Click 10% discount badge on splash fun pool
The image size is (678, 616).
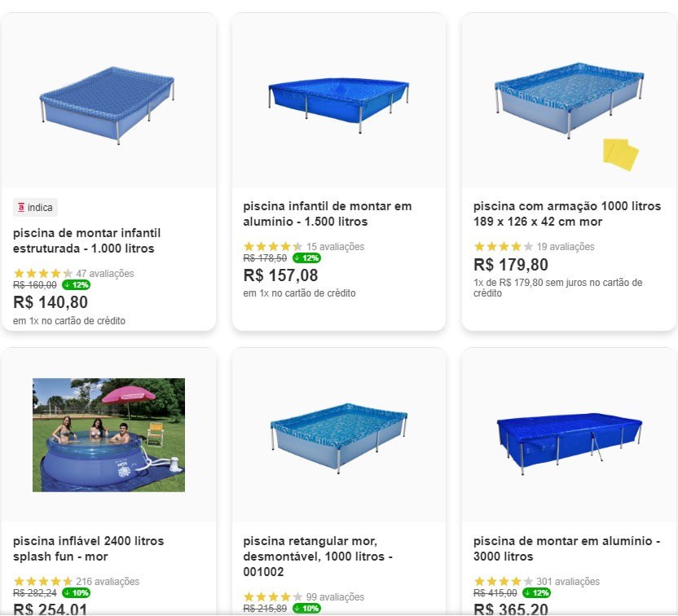tap(76, 593)
